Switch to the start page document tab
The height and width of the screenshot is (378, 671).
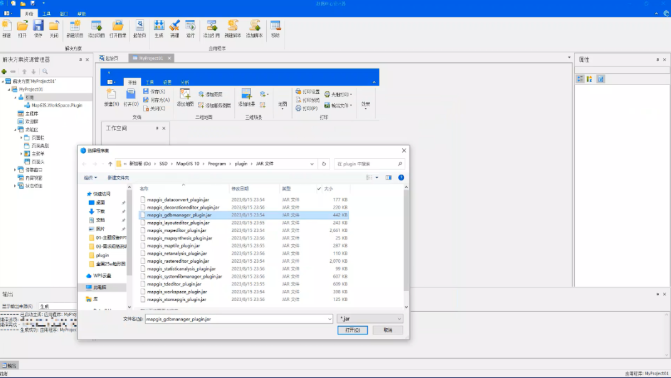(109, 58)
